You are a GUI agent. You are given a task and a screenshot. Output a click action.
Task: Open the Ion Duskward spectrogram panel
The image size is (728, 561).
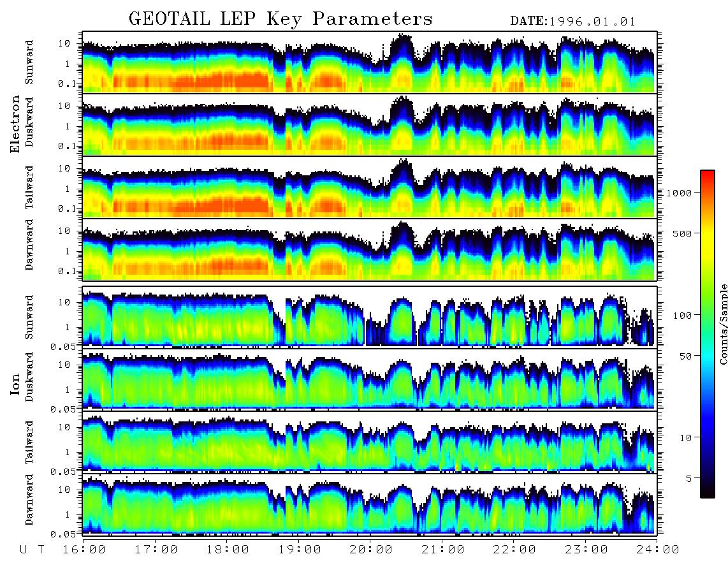tap(370, 379)
